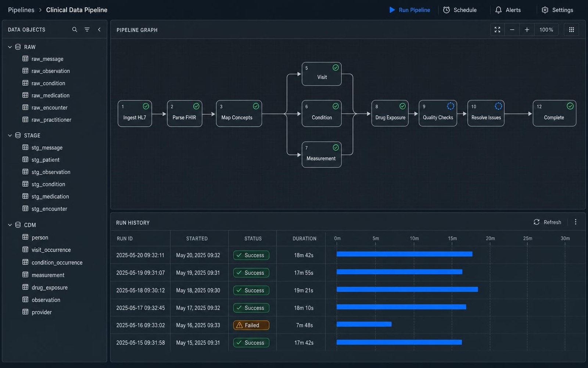Collapse the STAGE schema group

coord(10,135)
